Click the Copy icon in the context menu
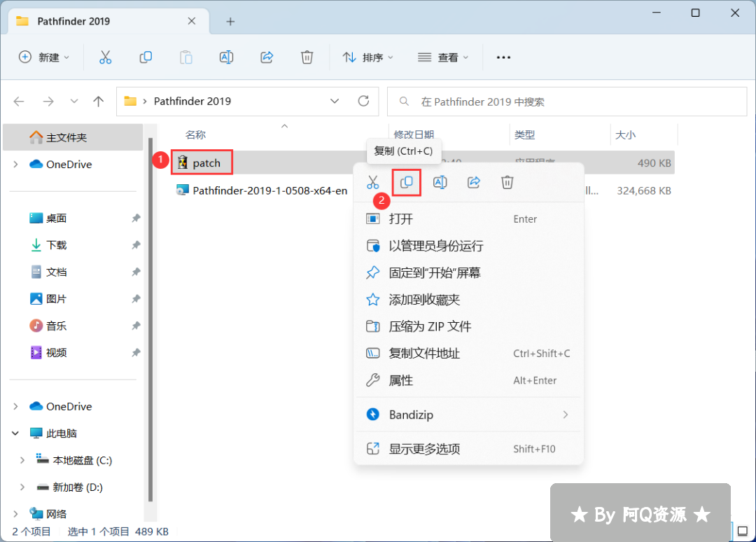 [x=407, y=182]
